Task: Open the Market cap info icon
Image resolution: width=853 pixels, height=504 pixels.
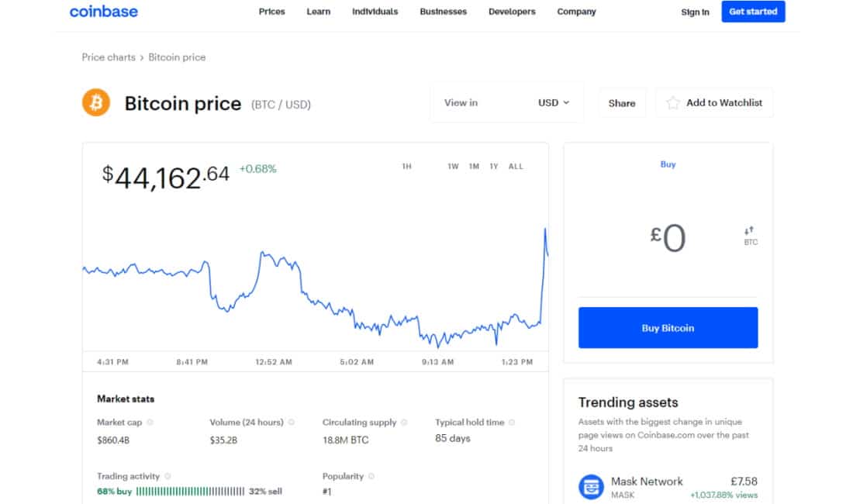Action: 150,422
